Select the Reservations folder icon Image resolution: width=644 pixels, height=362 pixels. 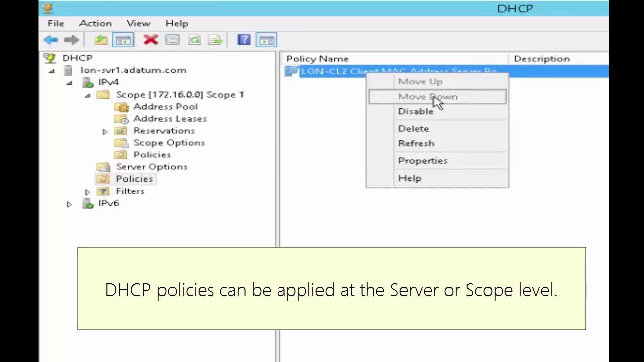pyautogui.click(x=121, y=131)
